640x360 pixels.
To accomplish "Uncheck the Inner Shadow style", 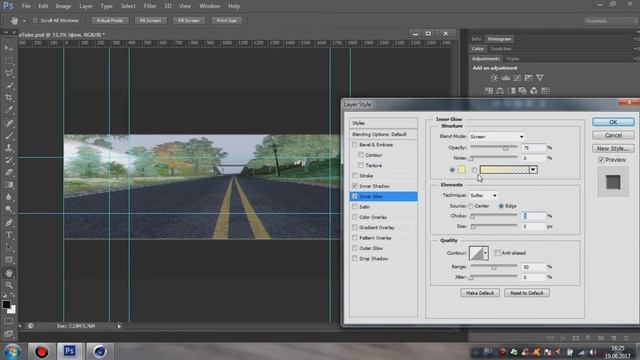I will click(x=355, y=186).
